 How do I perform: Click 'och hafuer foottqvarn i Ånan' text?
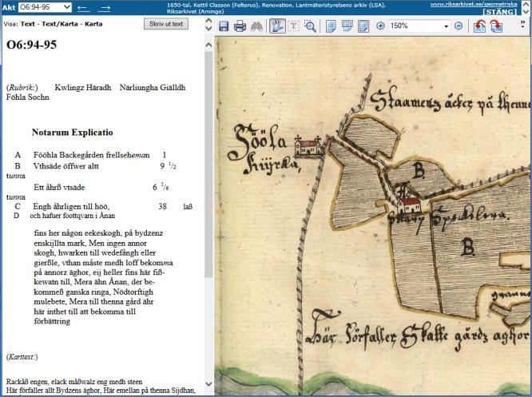(x=72, y=216)
